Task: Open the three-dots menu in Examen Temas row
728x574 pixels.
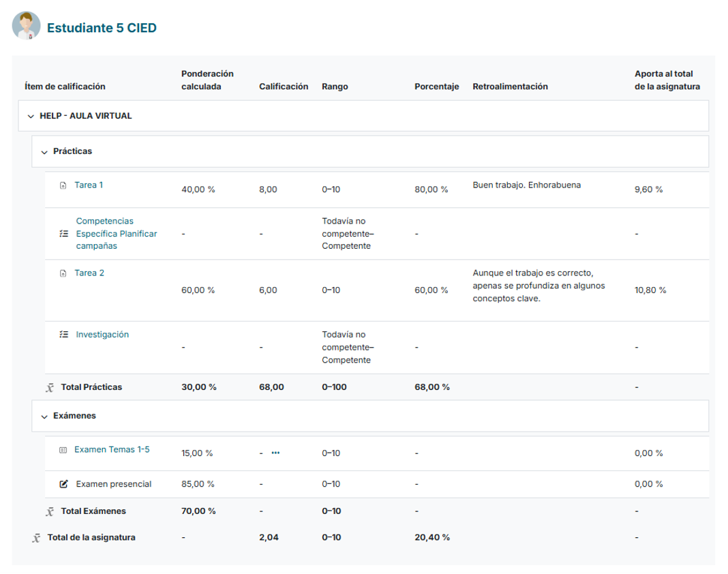Action: coord(276,453)
